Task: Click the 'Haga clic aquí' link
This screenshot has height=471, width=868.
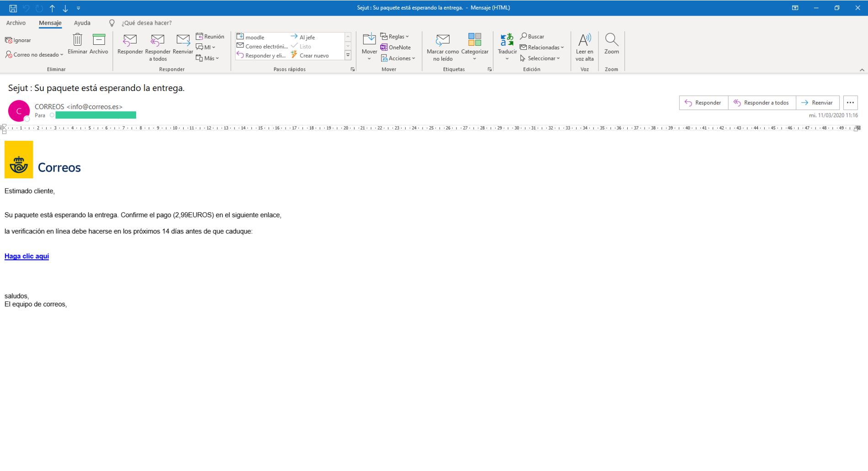Action: coord(26,257)
